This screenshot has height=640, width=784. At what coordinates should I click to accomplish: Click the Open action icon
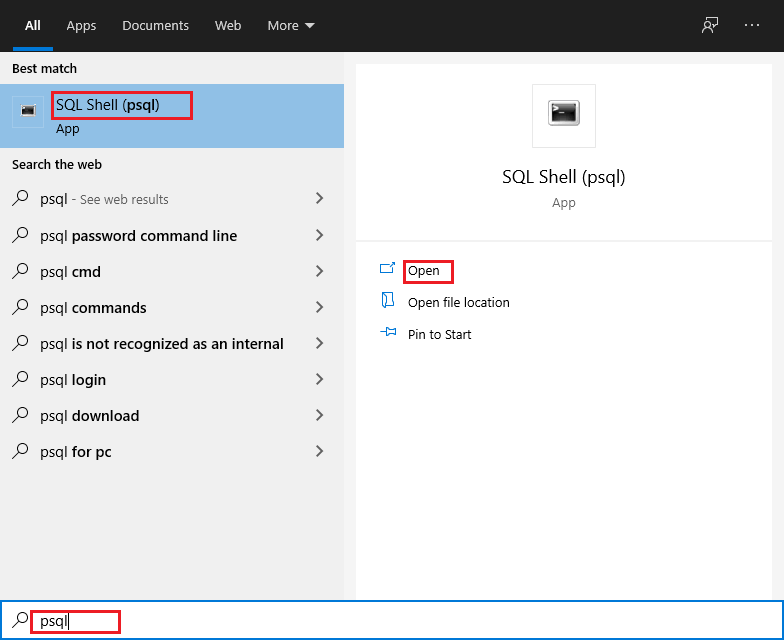[x=387, y=268]
